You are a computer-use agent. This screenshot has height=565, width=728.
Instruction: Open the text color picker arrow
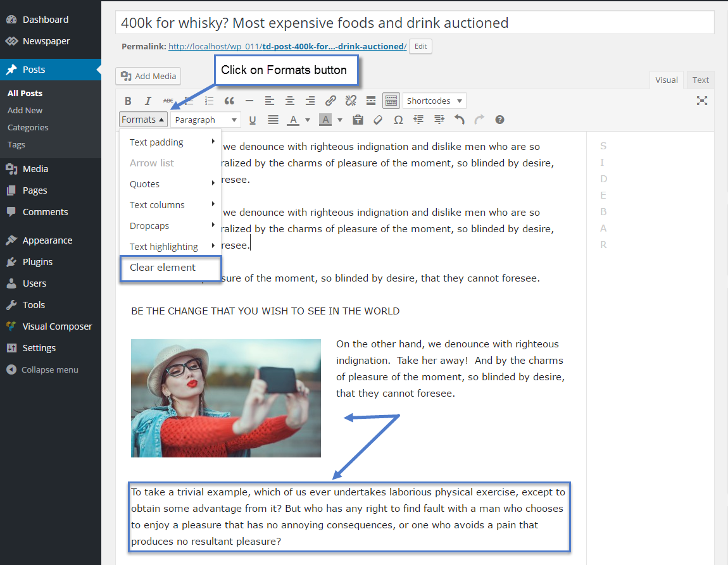(x=308, y=120)
